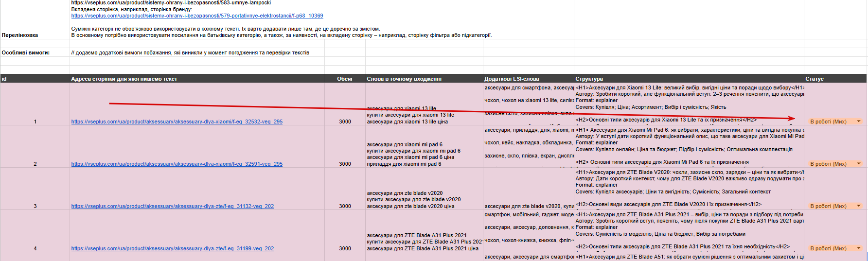Select structure cell '<H1> Аксесуари для Xiaomi Mi Pad 6'
The image size is (868, 261).
(689, 146)
